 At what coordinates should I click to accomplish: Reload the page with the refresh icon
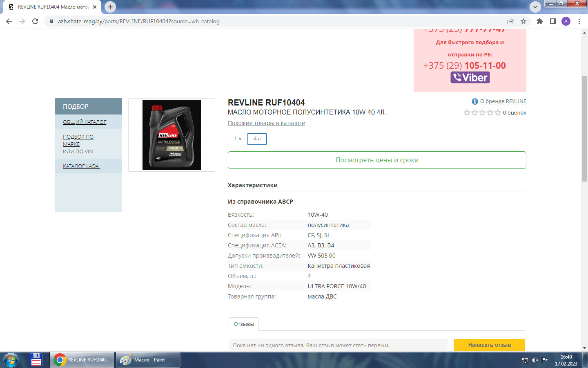pos(35,21)
